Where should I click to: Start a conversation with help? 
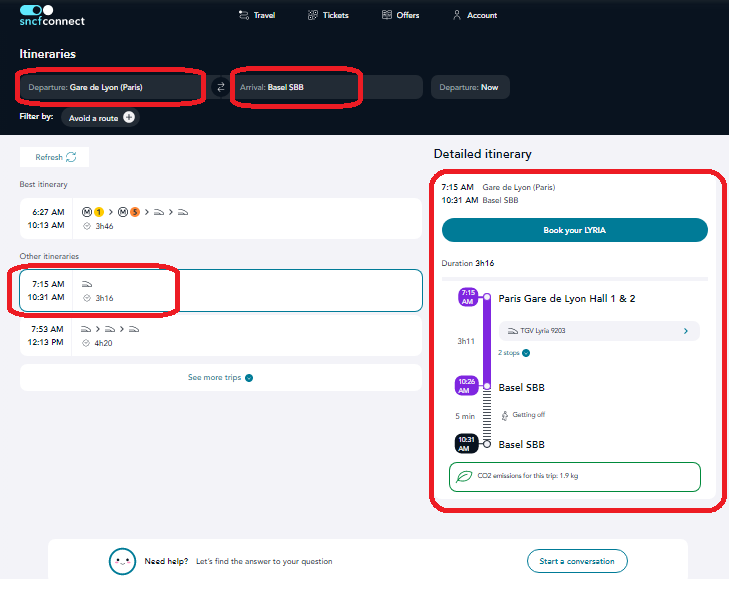pyautogui.click(x=577, y=561)
